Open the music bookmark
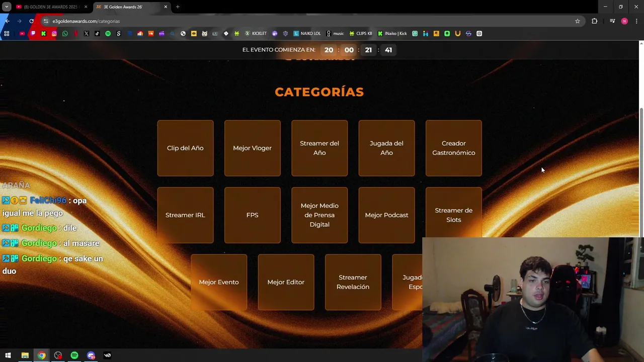The width and height of the screenshot is (644, 362). coord(335,34)
